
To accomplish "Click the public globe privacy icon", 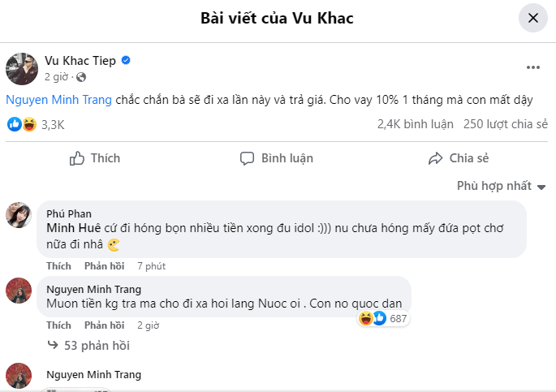I will pyautogui.click(x=81, y=77).
